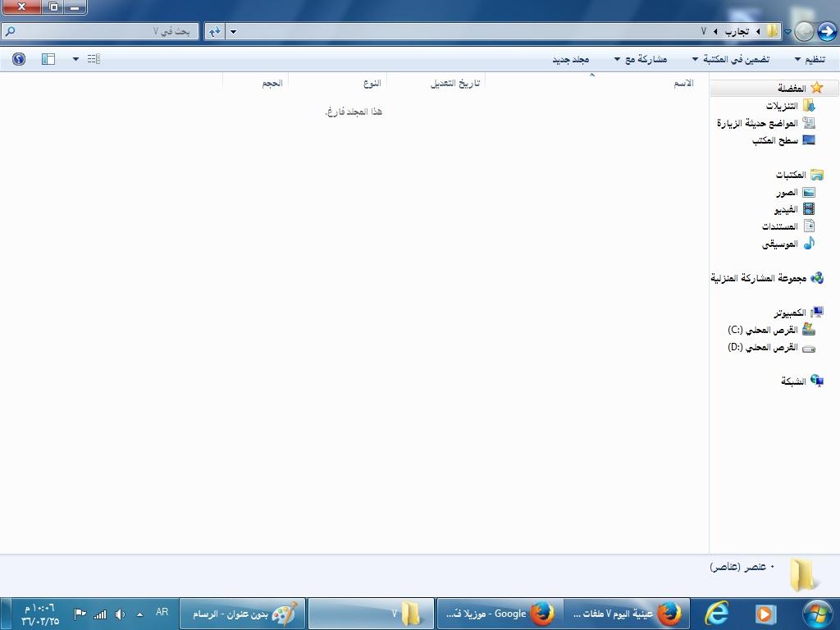Click the desktop icon beside سطح المكتب

click(808, 140)
